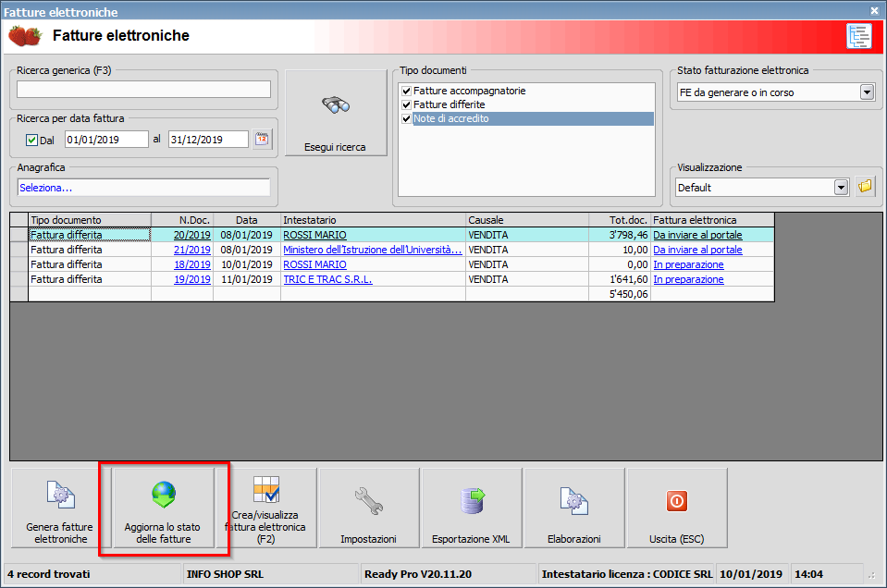
Task: Click INFO SHOP SRL in status bar
Action: (x=225, y=574)
